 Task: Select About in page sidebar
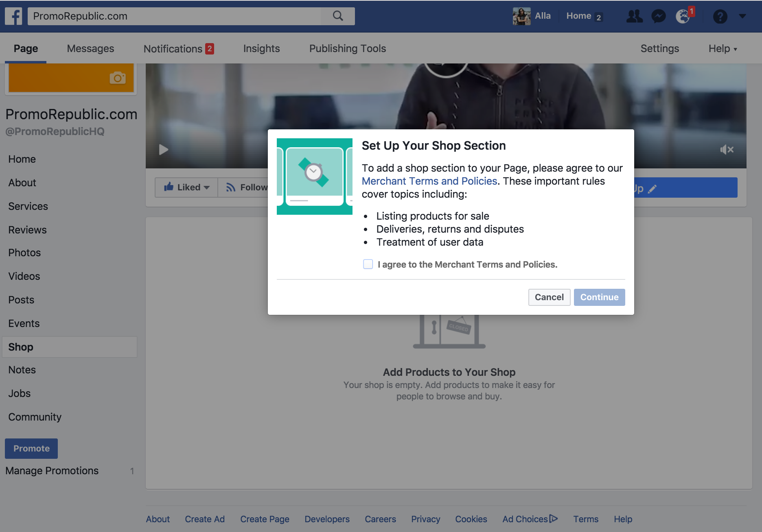point(22,183)
